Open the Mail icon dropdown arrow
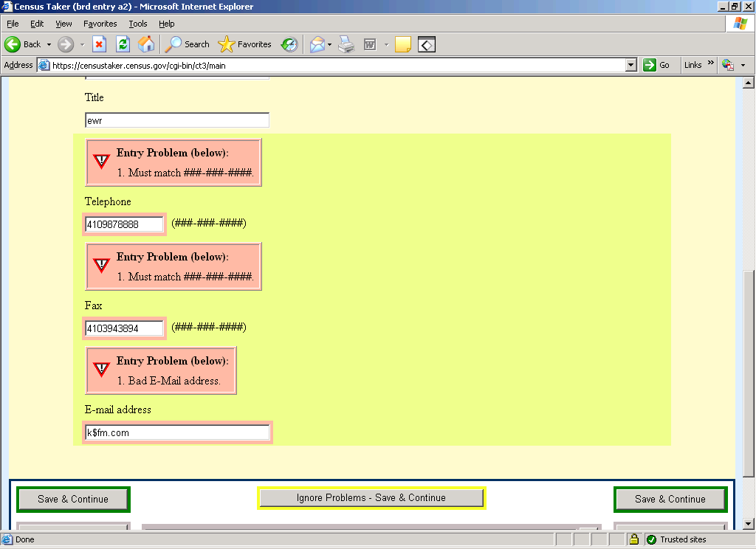Screen dimensions: 756x549 click(329, 44)
